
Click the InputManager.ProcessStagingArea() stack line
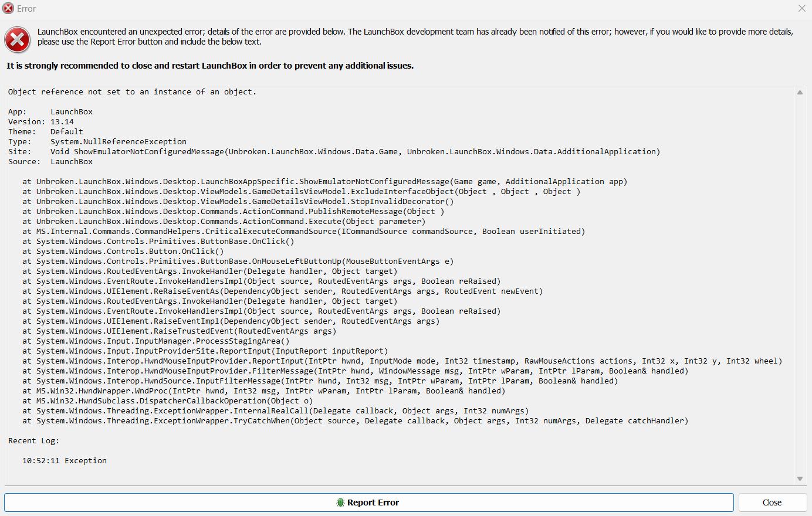(x=156, y=341)
